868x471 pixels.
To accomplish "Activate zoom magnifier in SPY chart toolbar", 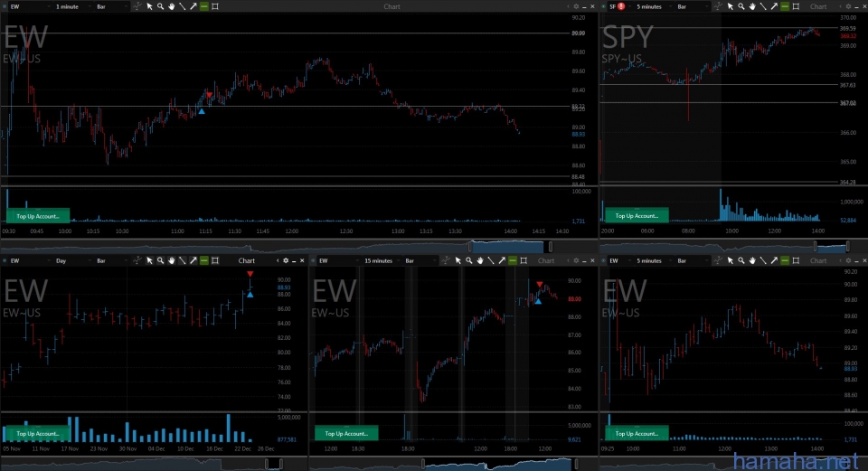I will click(741, 6).
